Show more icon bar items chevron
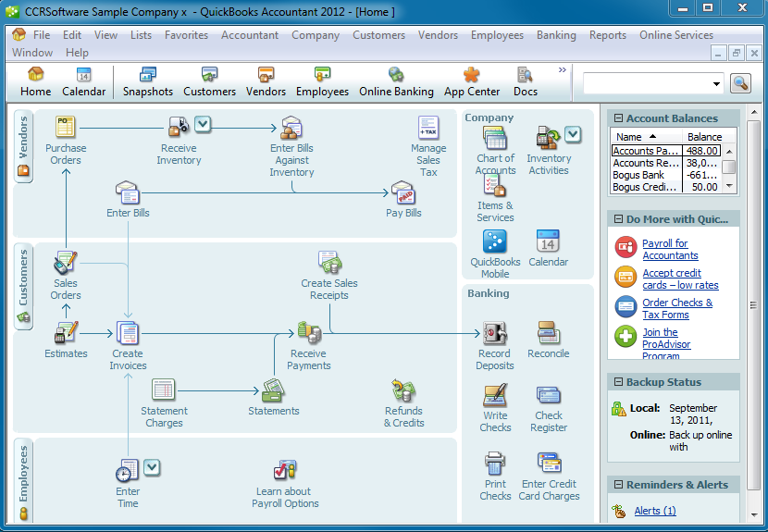Image resolution: width=768 pixels, height=532 pixels. coord(563,70)
